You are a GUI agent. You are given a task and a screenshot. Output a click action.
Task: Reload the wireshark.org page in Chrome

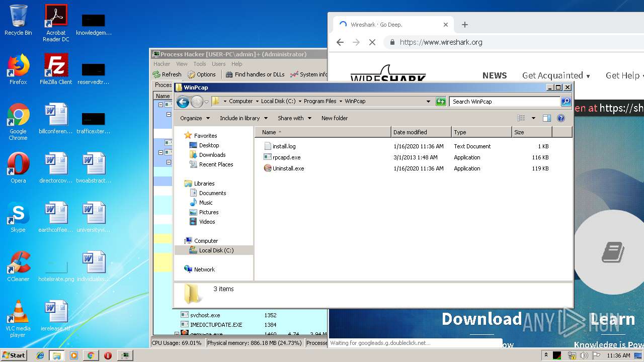pos(372,42)
